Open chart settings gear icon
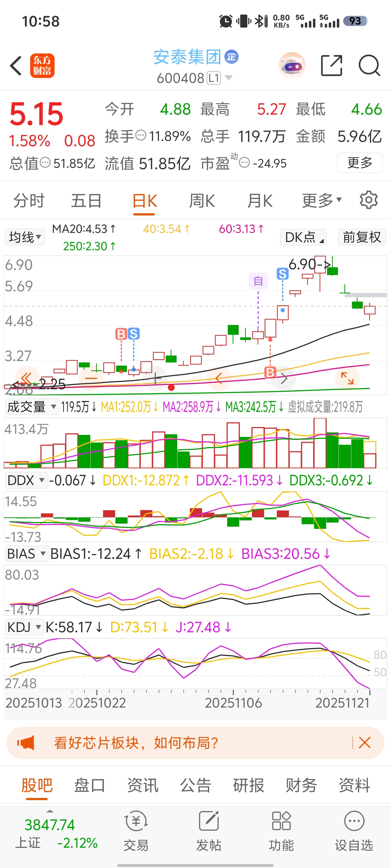391x868 pixels. tap(369, 200)
